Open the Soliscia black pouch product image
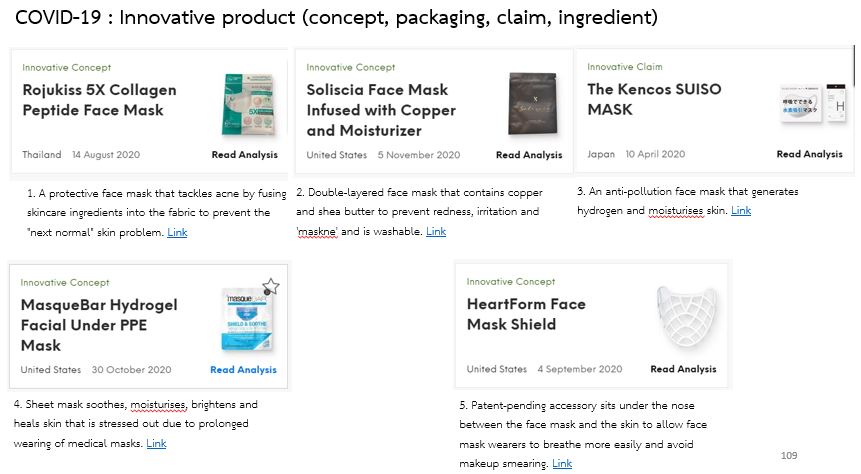861x474 pixels. (533, 103)
